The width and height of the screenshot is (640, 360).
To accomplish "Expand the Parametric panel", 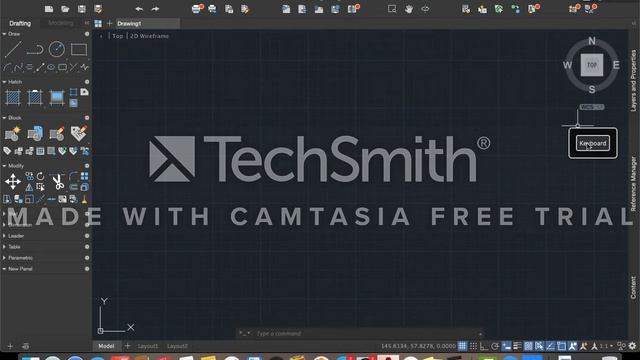I will (4, 258).
